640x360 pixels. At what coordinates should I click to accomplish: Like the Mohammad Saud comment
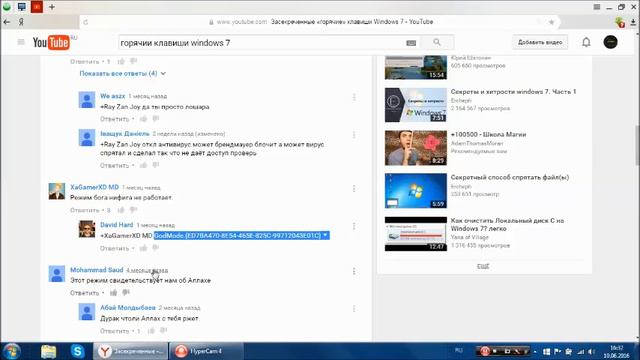pos(113,293)
